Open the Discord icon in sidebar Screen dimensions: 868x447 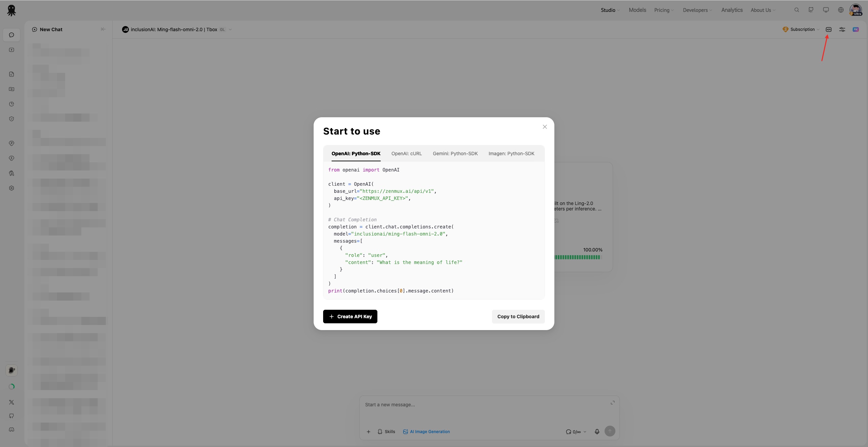12,429
